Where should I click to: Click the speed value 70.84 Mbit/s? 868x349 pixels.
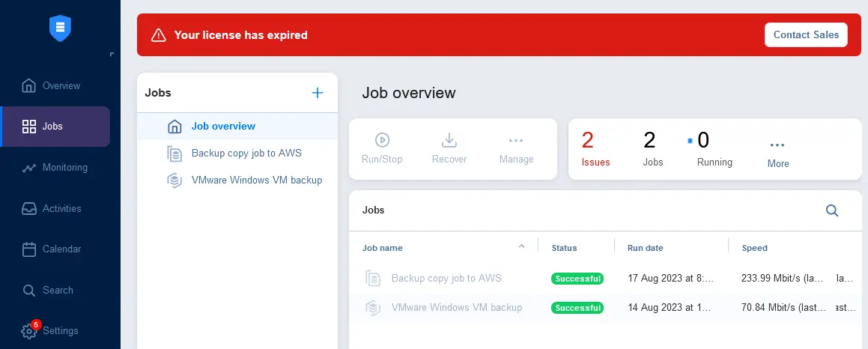click(784, 308)
